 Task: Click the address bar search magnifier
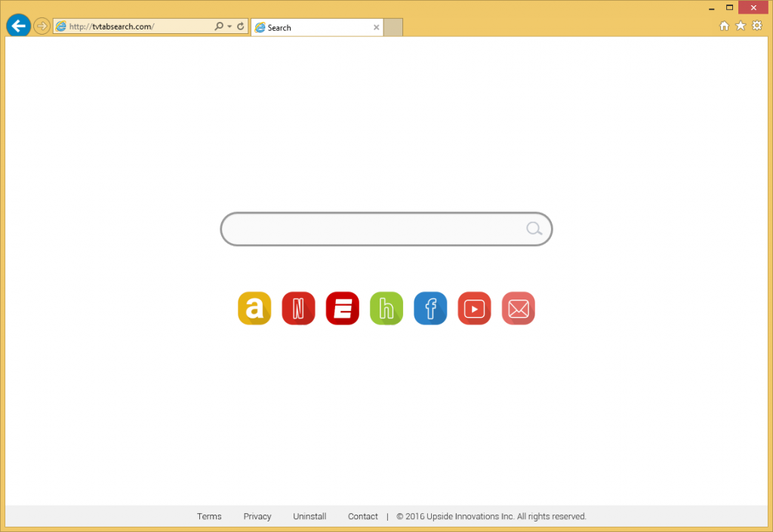click(219, 26)
